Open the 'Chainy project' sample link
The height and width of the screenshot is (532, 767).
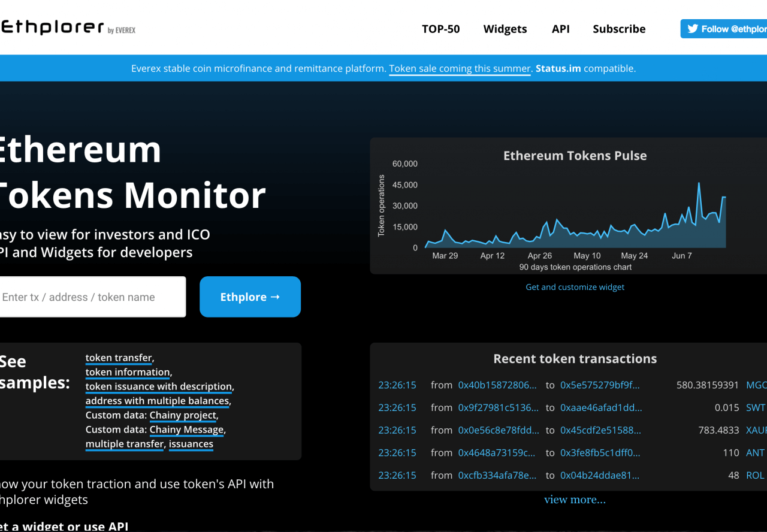pyautogui.click(x=183, y=415)
